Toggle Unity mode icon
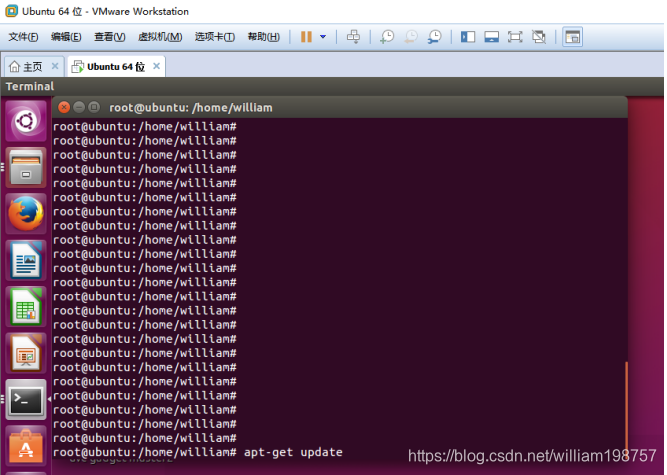This screenshot has width=667, height=475. click(539, 37)
